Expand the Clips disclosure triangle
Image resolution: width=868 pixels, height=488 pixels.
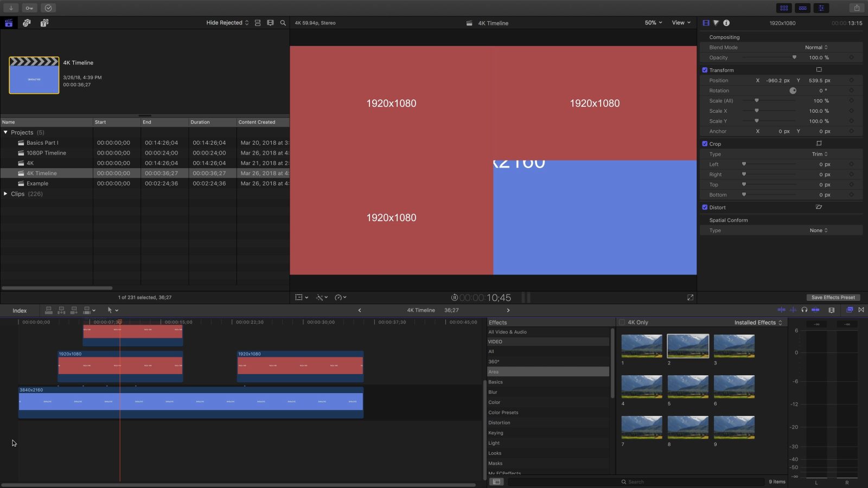[5, 194]
